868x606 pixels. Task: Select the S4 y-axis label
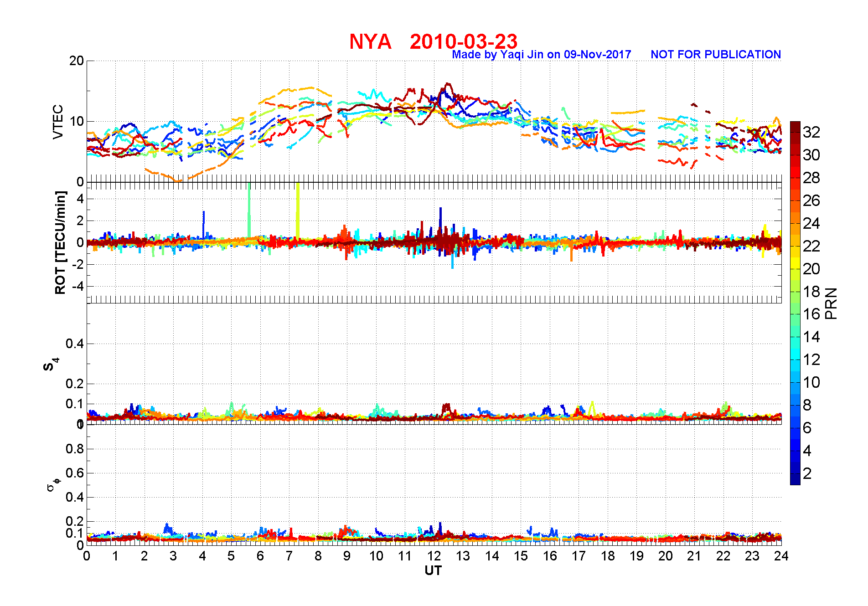pyautogui.click(x=51, y=365)
